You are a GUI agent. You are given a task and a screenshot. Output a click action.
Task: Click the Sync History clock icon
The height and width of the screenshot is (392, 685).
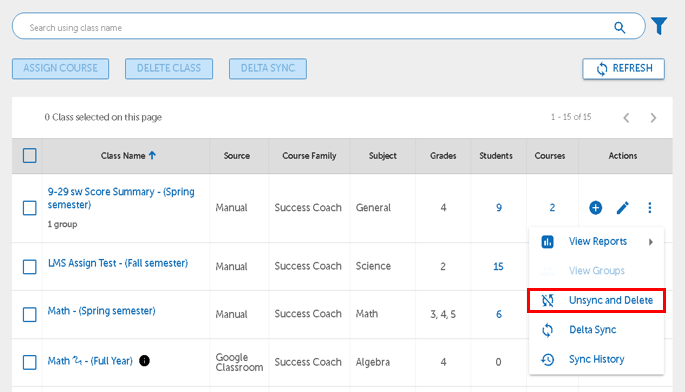(x=547, y=359)
